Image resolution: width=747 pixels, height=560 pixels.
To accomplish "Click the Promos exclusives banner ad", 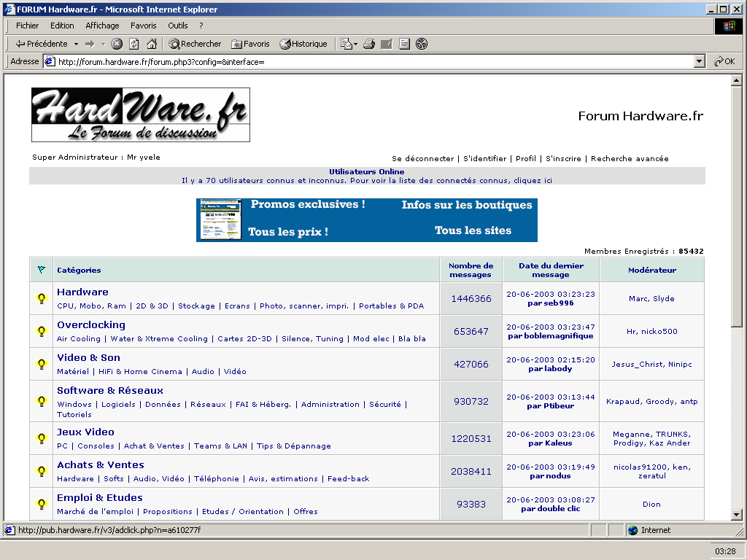I will point(367,220).
